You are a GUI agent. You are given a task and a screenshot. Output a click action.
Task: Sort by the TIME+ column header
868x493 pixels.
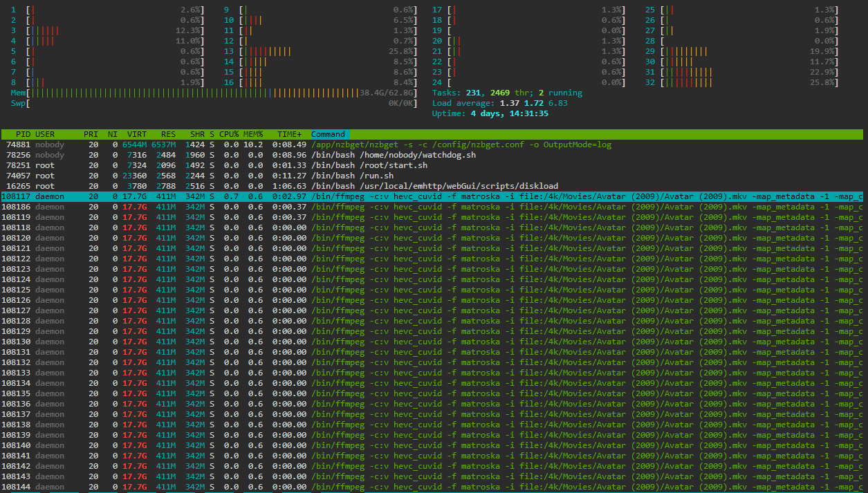290,134
